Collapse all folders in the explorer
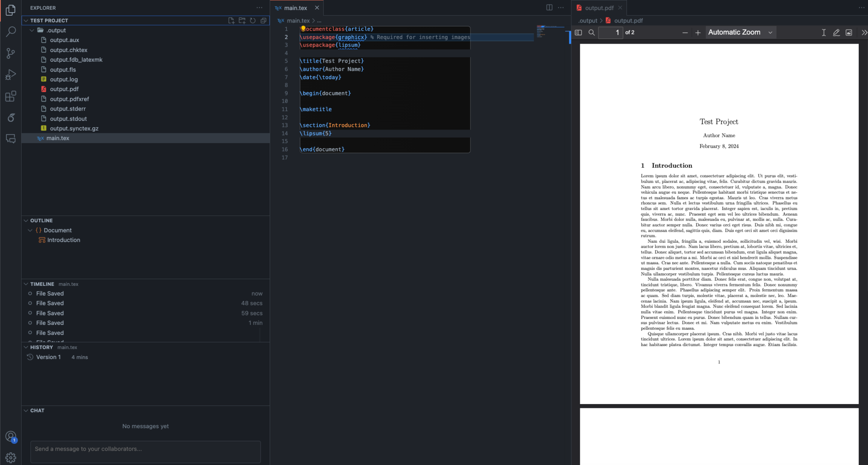868x465 pixels. click(x=263, y=20)
